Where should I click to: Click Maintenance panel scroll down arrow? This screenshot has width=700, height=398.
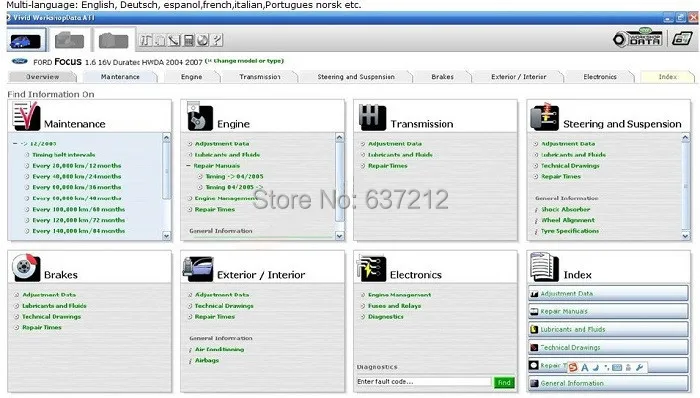click(167, 236)
